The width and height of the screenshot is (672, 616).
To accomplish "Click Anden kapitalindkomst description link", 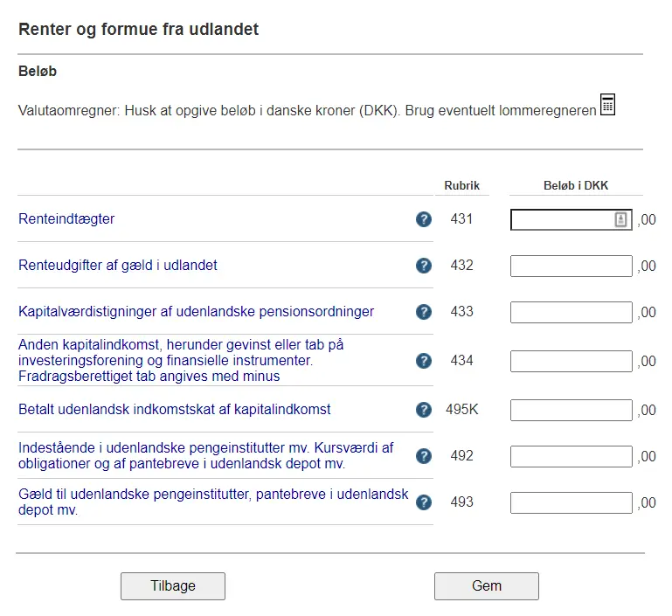I will (x=181, y=360).
